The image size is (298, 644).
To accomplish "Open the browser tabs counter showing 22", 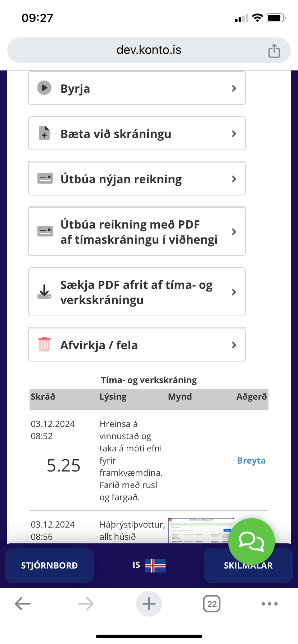I will [212, 604].
